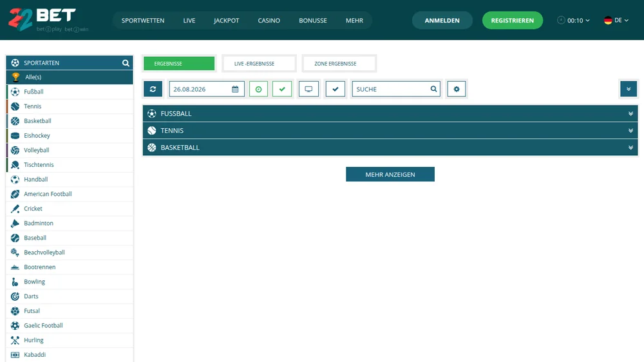
Task: Click the Fußball soccer ball icon in sidebar
Action: click(x=15, y=91)
